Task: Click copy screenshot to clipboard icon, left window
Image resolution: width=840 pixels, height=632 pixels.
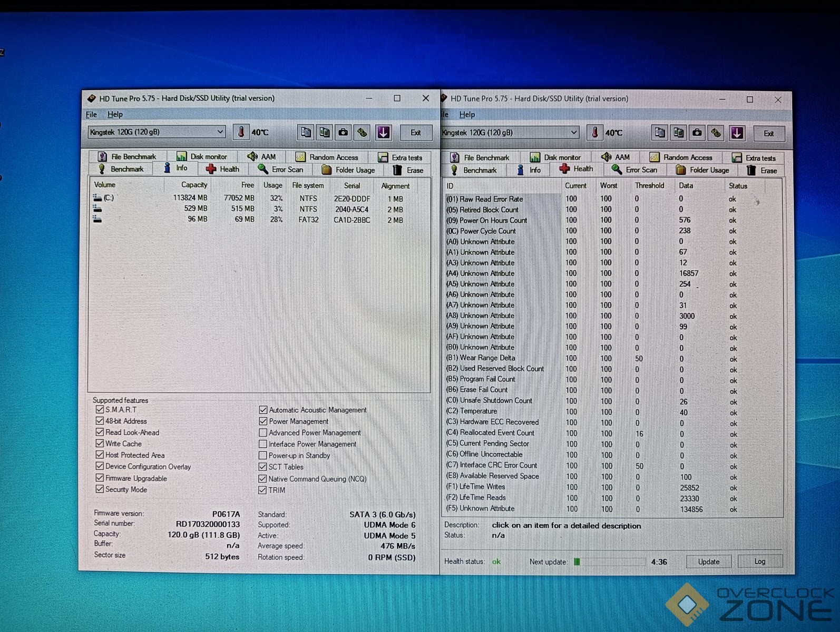Action: pyautogui.click(x=325, y=132)
